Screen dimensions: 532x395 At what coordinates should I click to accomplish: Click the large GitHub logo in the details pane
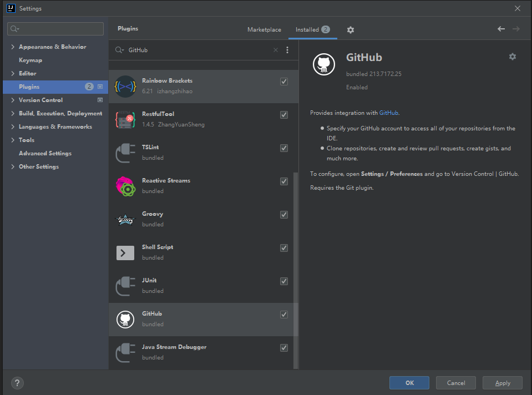click(323, 64)
